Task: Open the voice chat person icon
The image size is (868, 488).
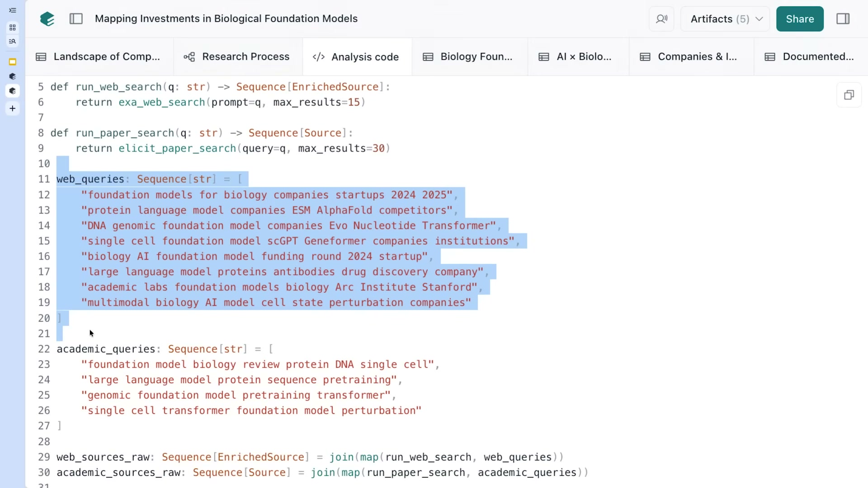Action: coord(661,19)
